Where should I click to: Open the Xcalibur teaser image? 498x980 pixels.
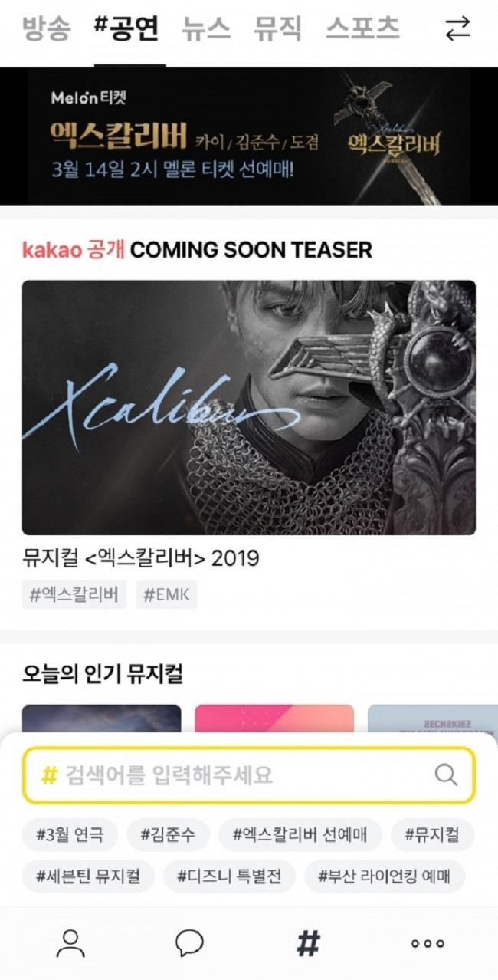[x=249, y=407]
